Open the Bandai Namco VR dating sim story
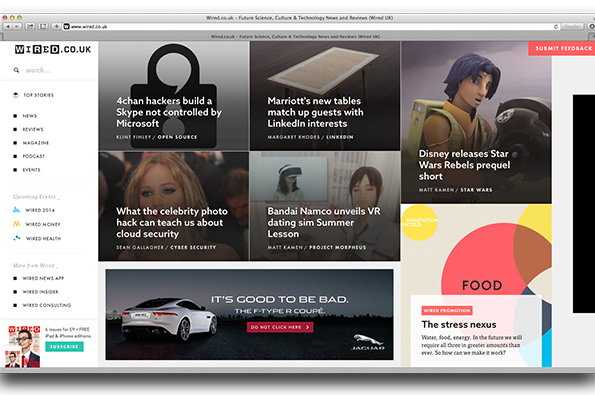This screenshot has height=395, width=595. (x=324, y=223)
